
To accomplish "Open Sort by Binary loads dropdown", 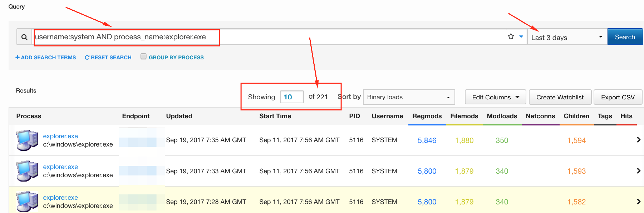I will click(x=408, y=97).
